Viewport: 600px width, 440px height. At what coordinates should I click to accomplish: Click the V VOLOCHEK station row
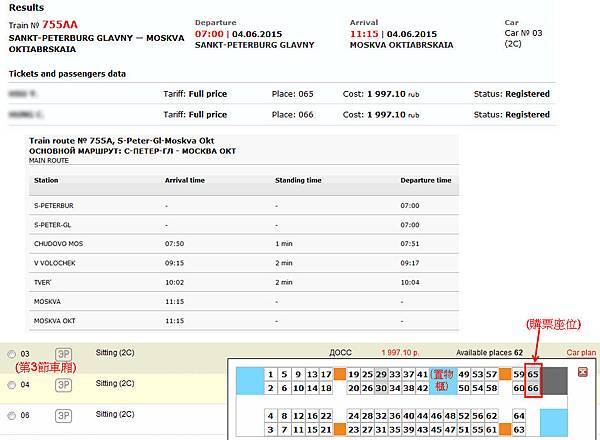click(x=244, y=263)
